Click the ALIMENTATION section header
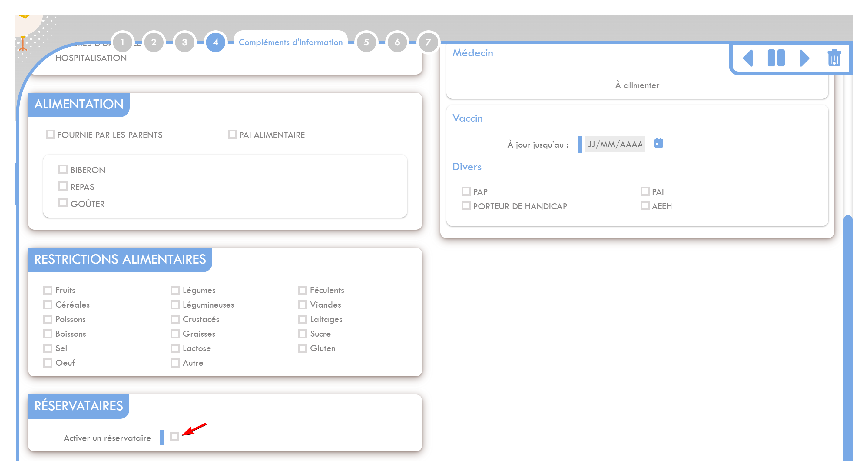The height and width of the screenshot is (476, 868). [x=79, y=104]
